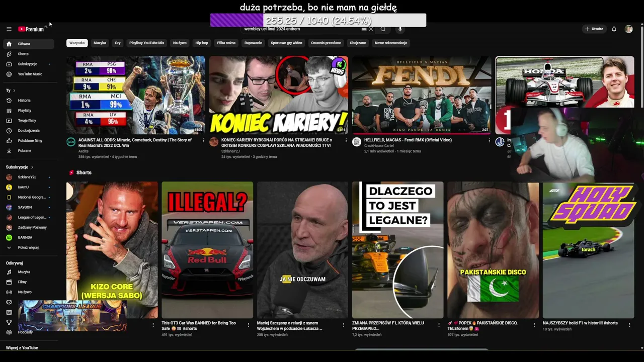
Task: Open the Shorts page in sidebar
Action: click(x=30, y=54)
